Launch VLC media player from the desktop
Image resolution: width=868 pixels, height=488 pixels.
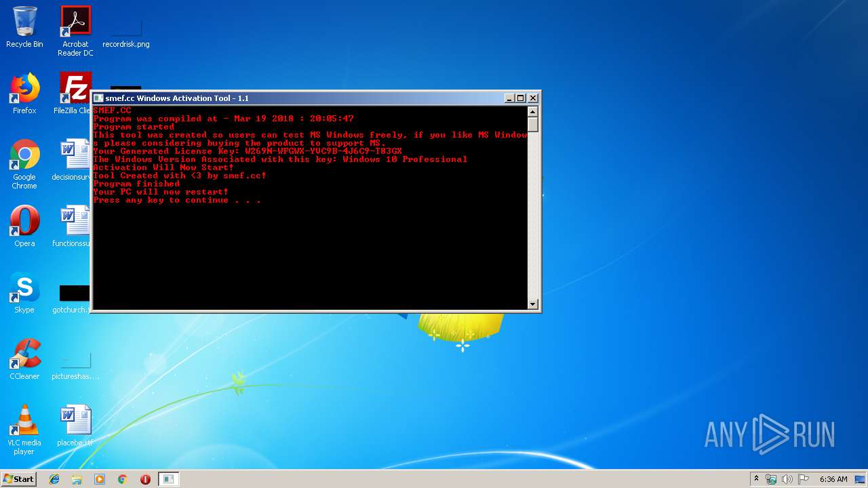(24, 430)
